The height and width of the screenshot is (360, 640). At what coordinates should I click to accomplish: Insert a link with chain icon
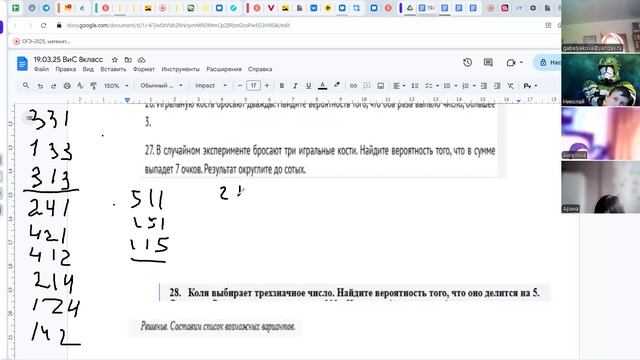point(353,86)
